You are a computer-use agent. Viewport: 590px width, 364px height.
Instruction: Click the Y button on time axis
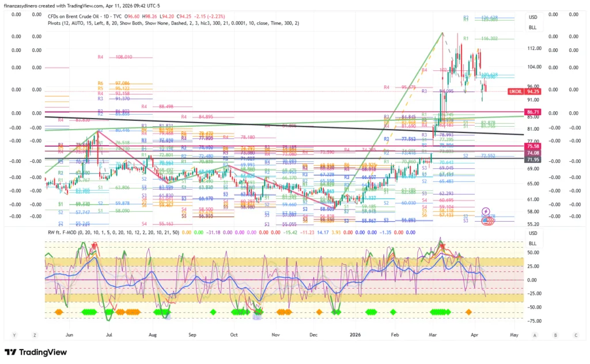[x=13, y=335]
